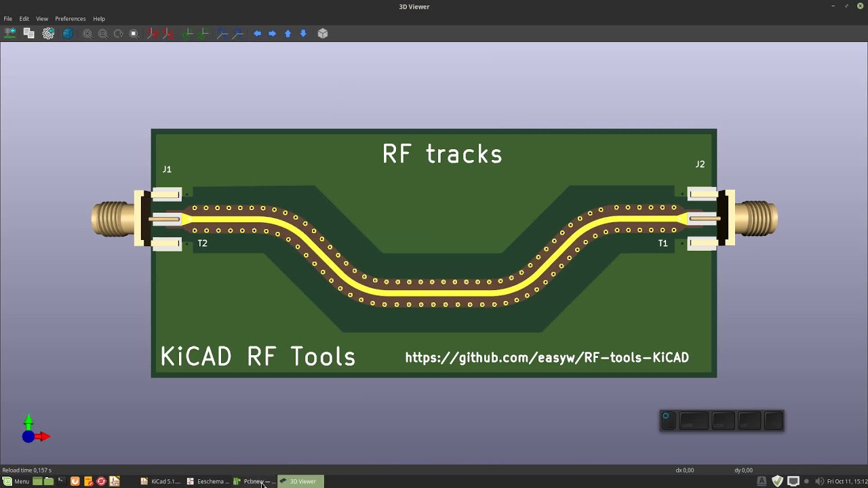Move board right with right arrow icon
This screenshot has height=488, width=868.
pyautogui.click(x=272, y=33)
